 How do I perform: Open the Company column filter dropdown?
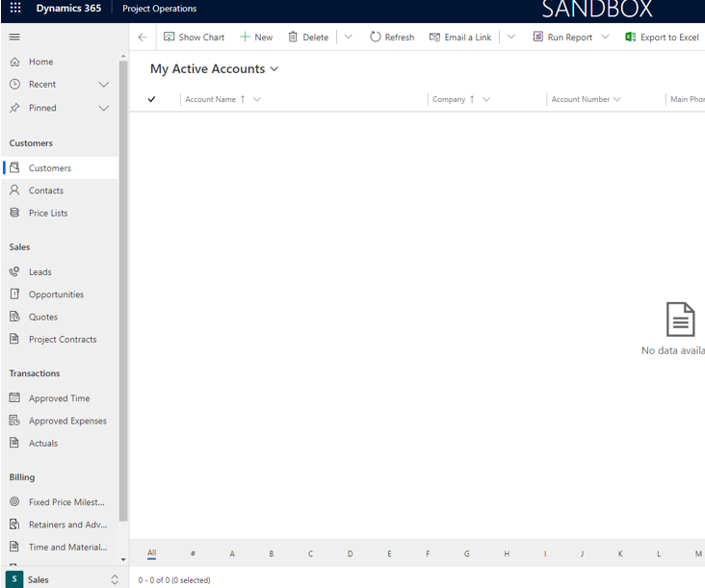(x=486, y=99)
